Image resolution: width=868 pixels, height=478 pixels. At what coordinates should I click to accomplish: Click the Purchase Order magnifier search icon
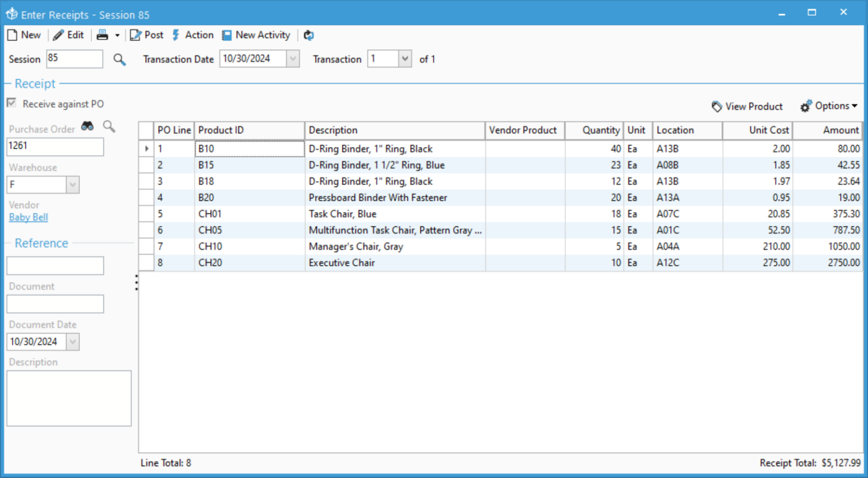(x=108, y=127)
